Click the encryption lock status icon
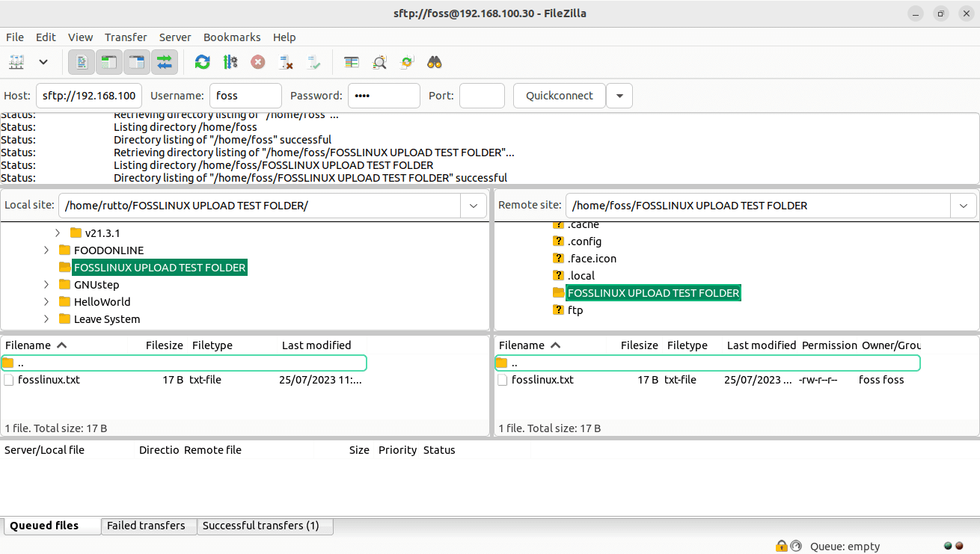This screenshot has width=980, height=554. pos(781,546)
